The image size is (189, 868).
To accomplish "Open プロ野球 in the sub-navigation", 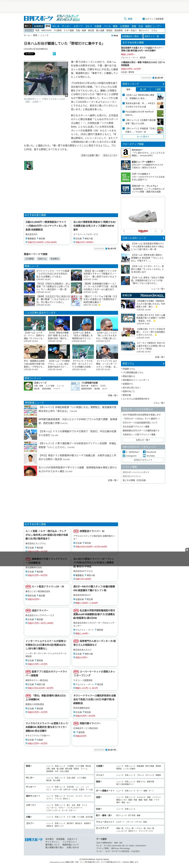I will (57, 30).
